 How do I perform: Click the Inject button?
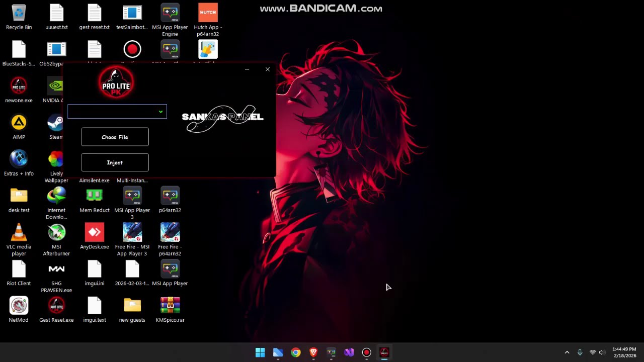click(x=115, y=162)
